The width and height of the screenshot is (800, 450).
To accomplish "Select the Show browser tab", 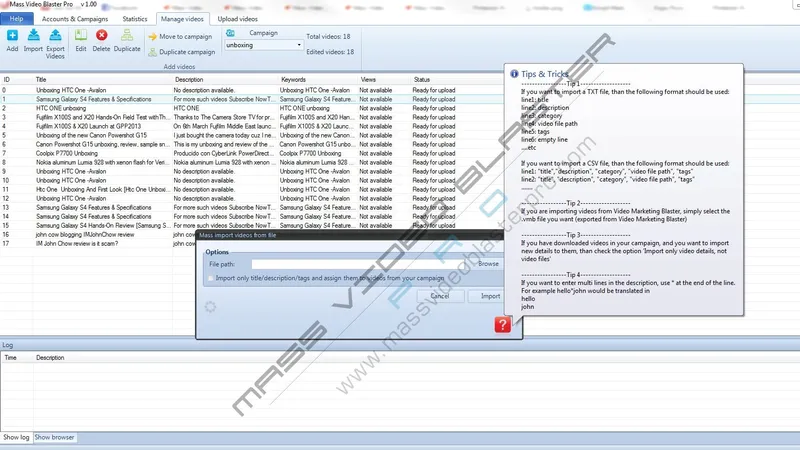I will [55, 437].
